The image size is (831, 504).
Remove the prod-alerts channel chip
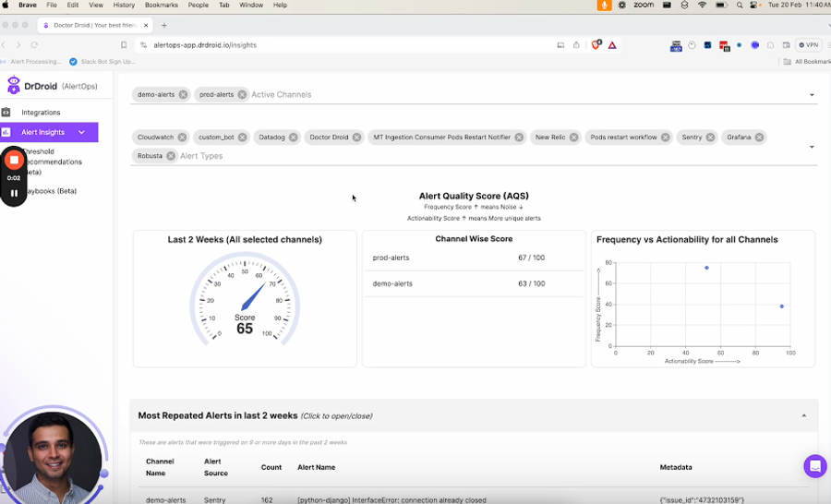[242, 94]
